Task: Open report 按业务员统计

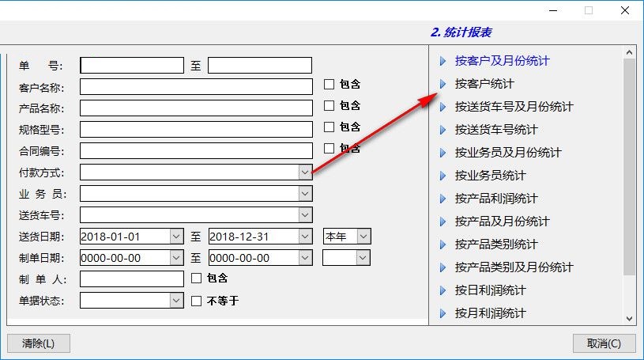Action: tap(490, 176)
